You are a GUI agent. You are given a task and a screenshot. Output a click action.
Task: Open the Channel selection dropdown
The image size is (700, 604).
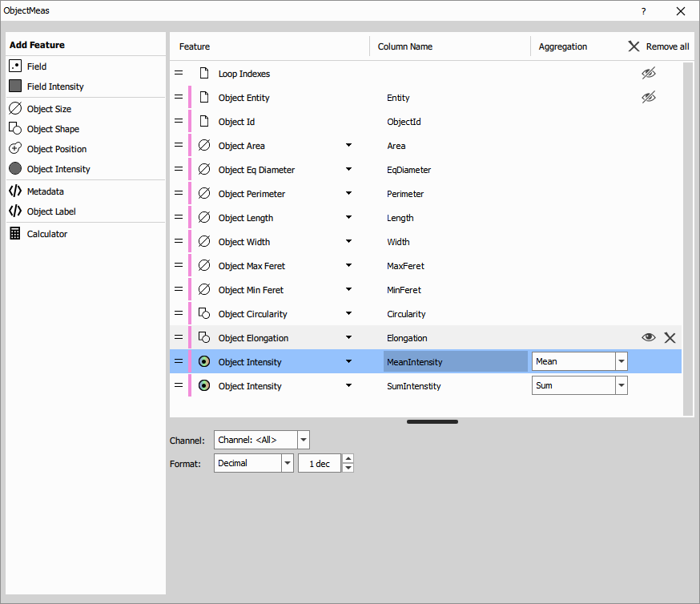(x=303, y=439)
